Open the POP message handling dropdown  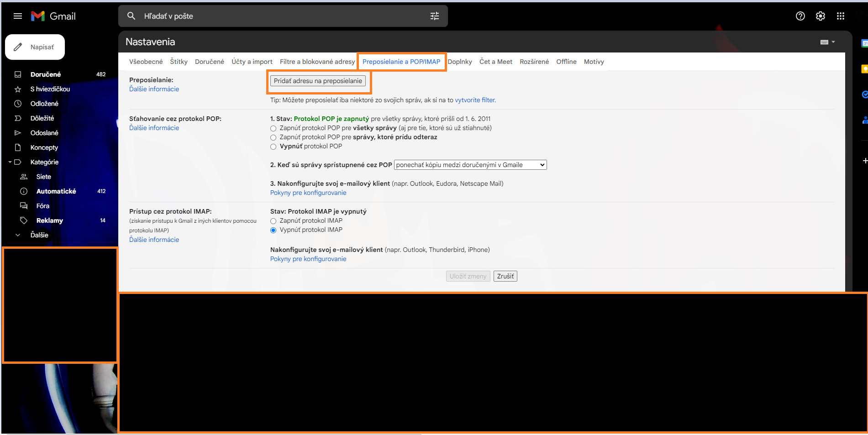tap(470, 165)
